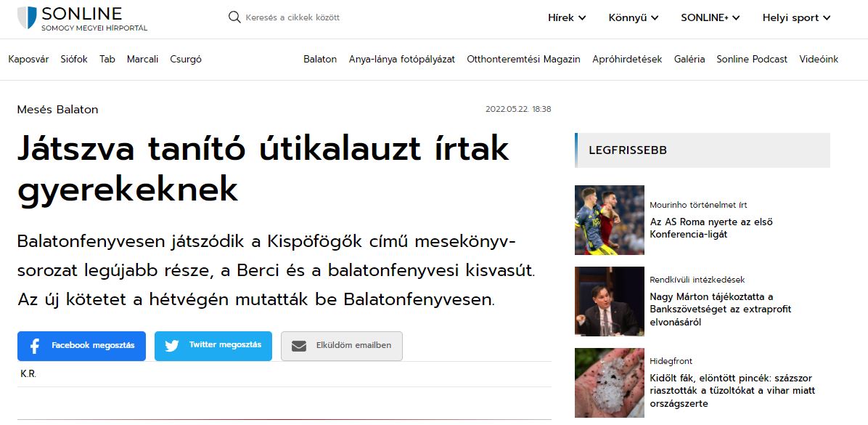Click the hail in hand thumbnail

(x=609, y=383)
